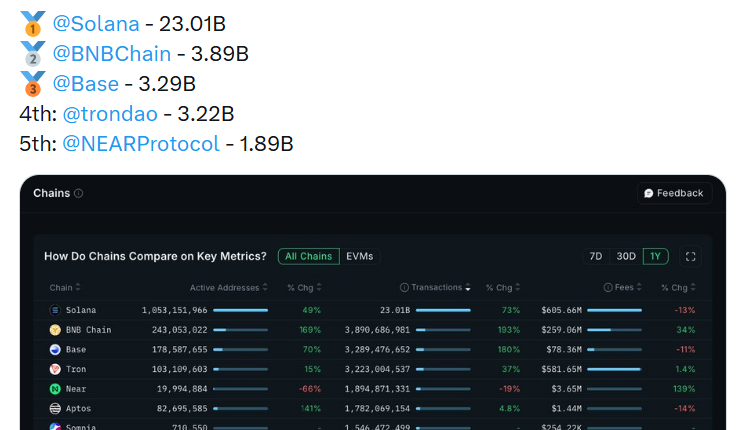
Task: Click the Solana chain logo icon
Action: pos(55,311)
